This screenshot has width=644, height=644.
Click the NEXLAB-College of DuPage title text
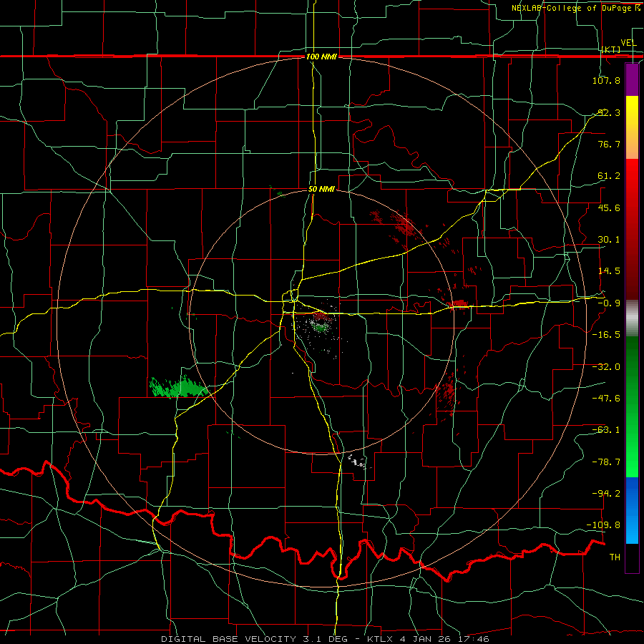click(572, 8)
